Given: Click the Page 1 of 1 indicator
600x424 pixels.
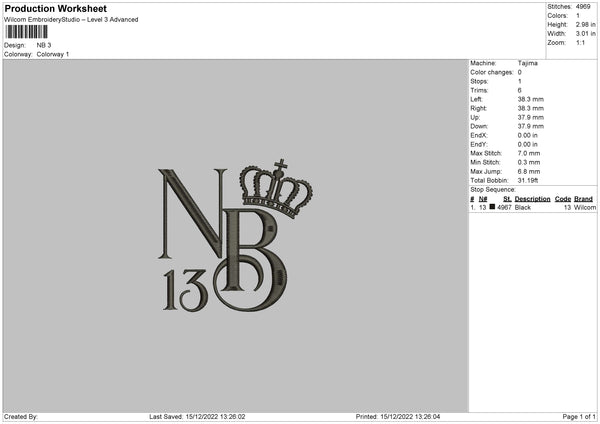Looking at the screenshot, I should pos(579,417).
